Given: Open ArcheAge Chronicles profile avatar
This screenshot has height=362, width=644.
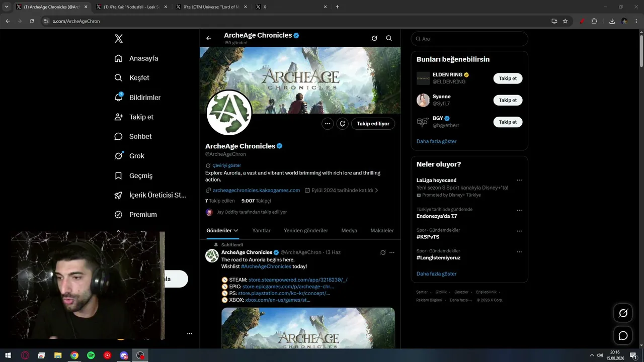Looking at the screenshot, I should pos(229,113).
